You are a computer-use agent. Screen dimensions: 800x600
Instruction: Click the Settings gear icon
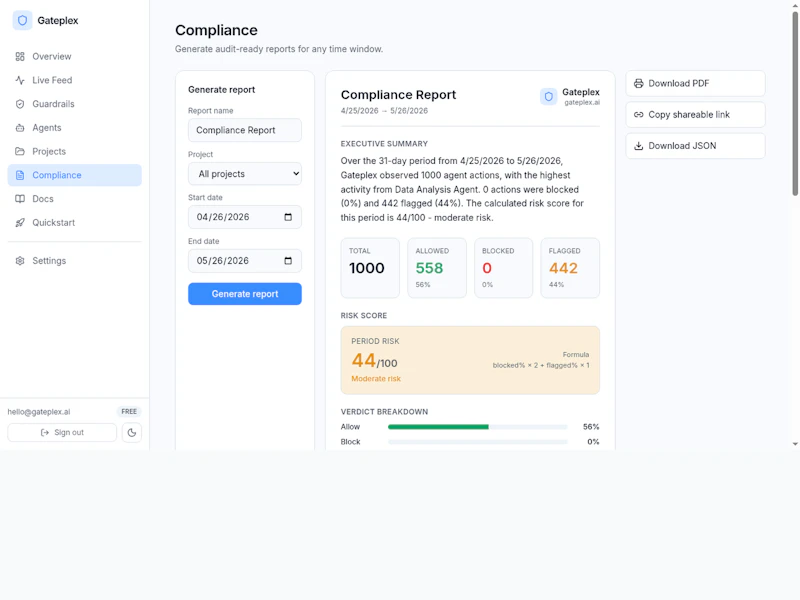20,261
